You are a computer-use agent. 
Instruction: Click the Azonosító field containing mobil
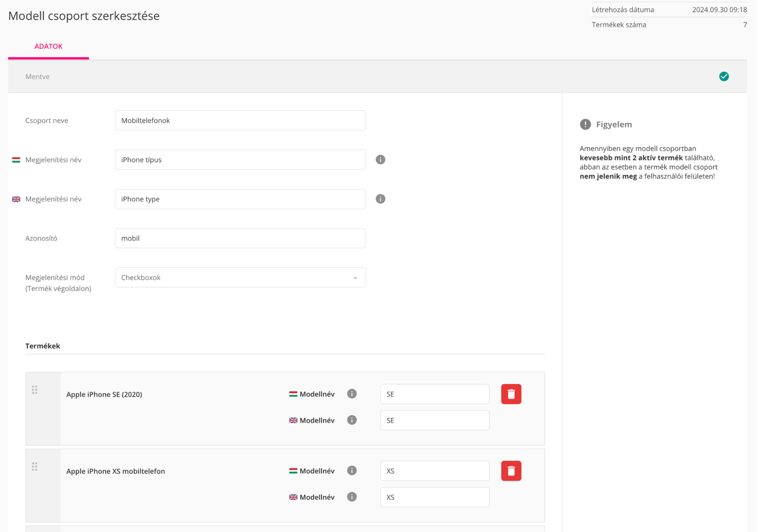tap(240, 238)
